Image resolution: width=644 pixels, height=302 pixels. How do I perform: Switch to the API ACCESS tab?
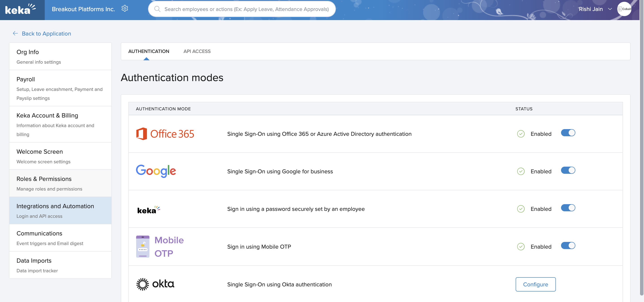(197, 51)
